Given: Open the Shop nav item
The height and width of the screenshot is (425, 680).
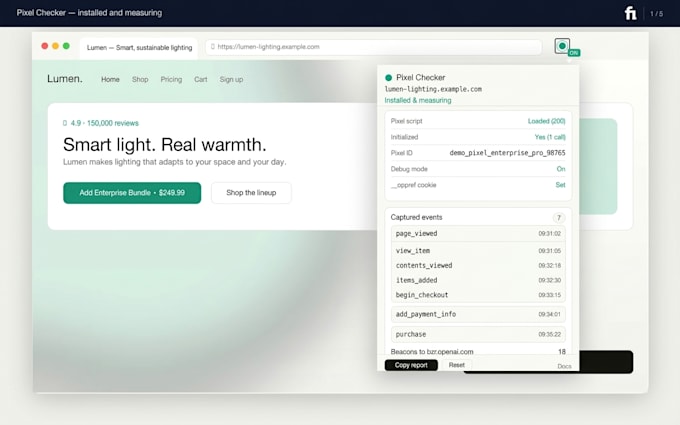Looking at the screenshot, I should [x=140, y=79].
